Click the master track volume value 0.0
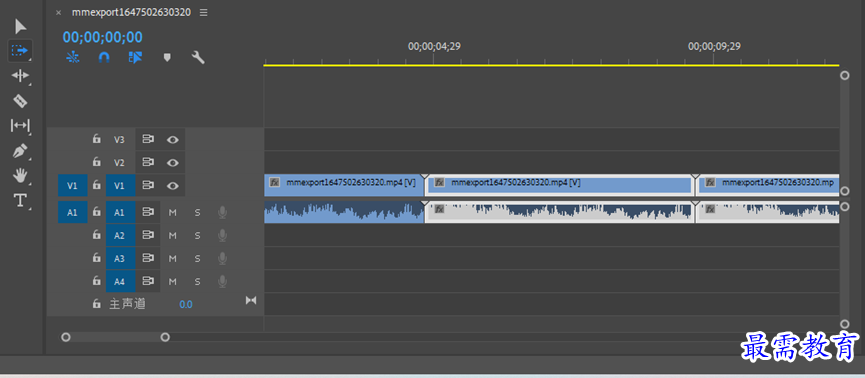Screen dimensions: 865x378 click(186, 304)
